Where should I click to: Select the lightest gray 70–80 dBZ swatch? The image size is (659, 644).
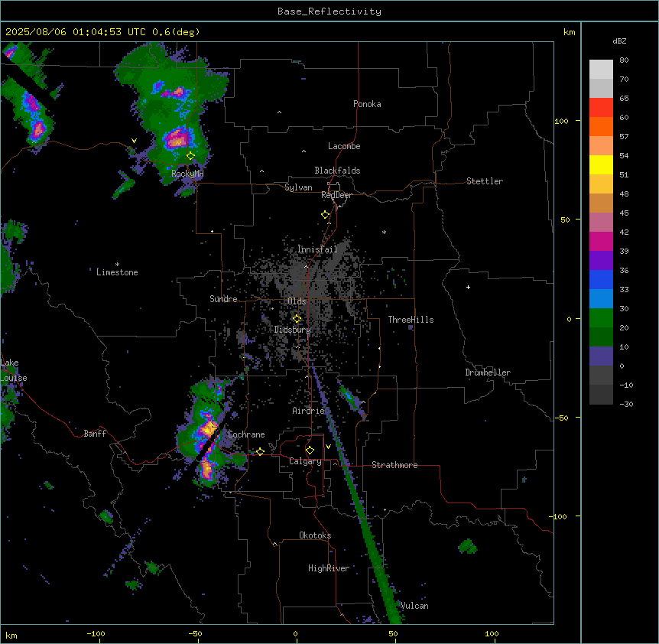coord(601,70)
